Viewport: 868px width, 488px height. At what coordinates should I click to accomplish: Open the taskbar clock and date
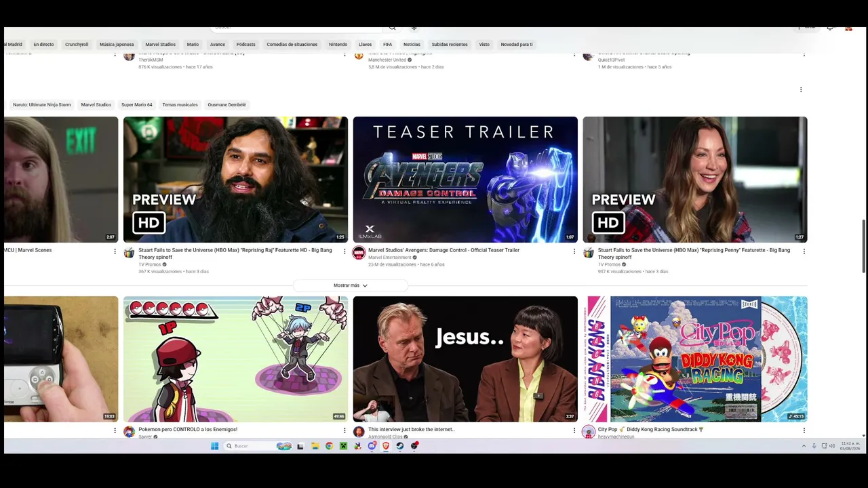click(x=850, y=446)
